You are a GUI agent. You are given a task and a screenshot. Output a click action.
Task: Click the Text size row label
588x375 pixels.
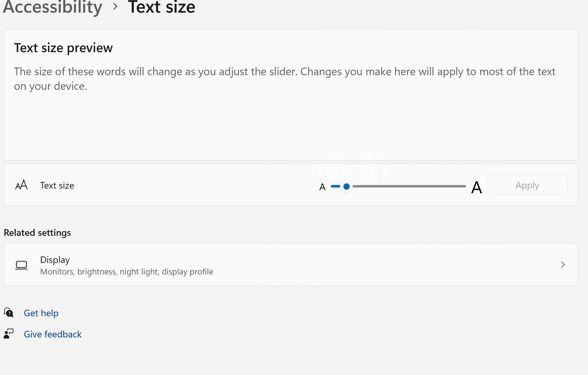(57, 185)
